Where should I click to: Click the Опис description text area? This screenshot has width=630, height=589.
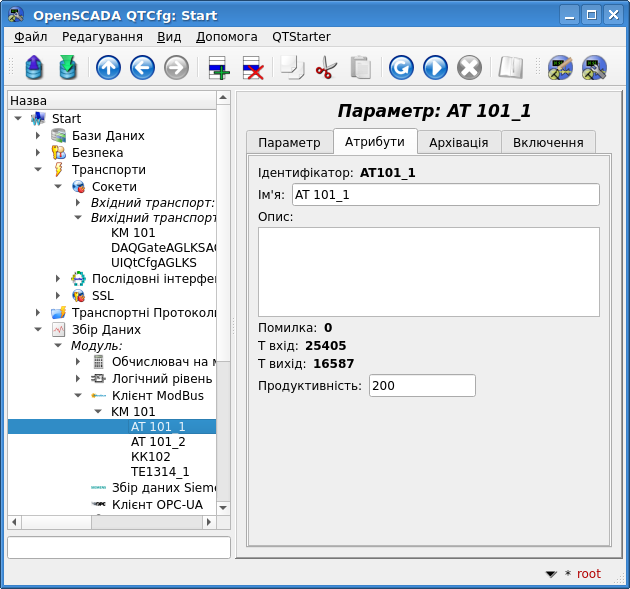point(429,272)
